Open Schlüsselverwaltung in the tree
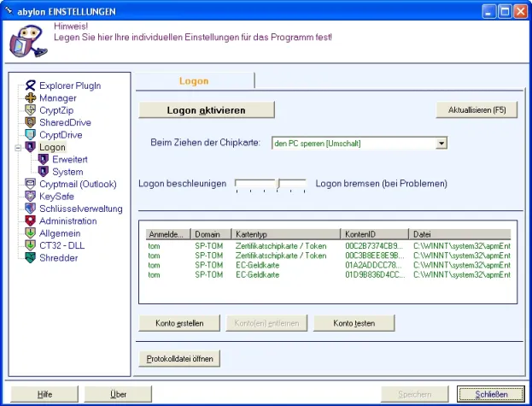532x406 pixels. 81,209
